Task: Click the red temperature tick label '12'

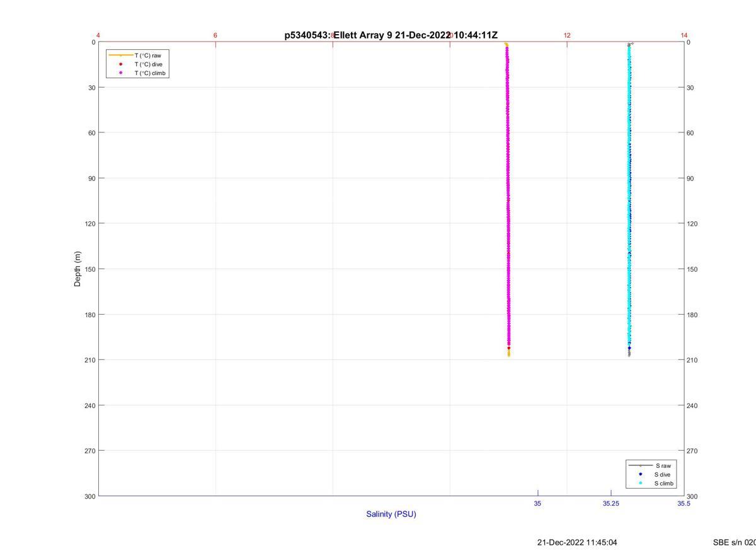Action: click(x=567, y=35)
